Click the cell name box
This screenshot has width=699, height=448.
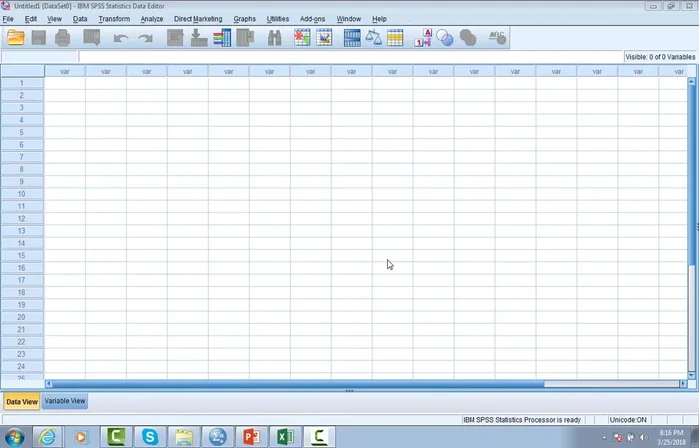pos(39,57)
